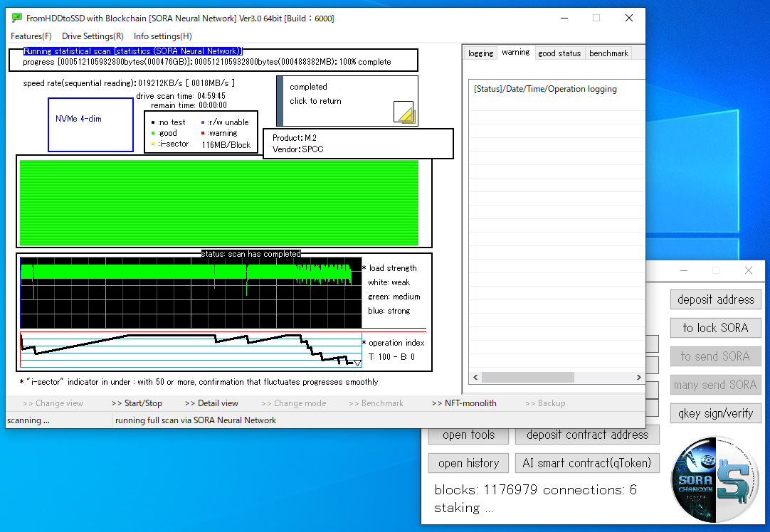
Task: Click the grayed Change mode command
Action: pos(294,403)
